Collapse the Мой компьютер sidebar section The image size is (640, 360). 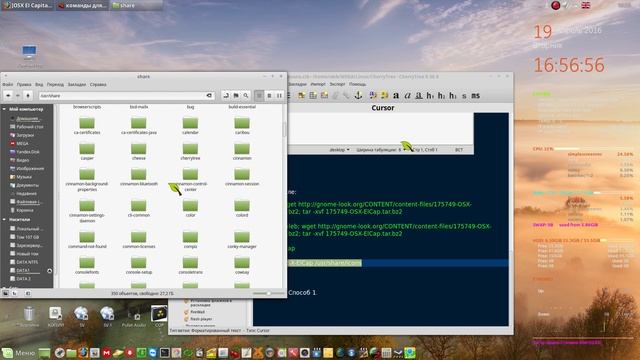point(4,109)
